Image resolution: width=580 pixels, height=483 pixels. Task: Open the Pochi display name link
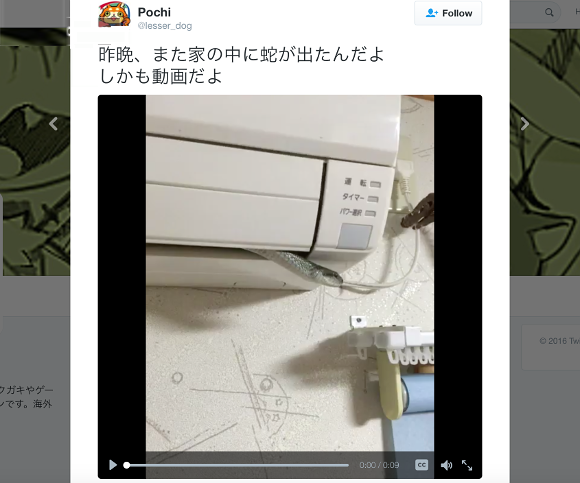point(154,12)
